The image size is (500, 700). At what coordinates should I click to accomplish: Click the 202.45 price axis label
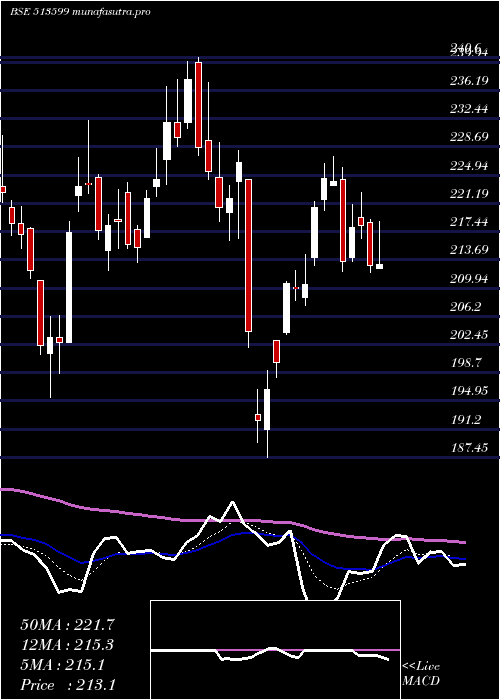pyautogui.click(x=468, y=335)
